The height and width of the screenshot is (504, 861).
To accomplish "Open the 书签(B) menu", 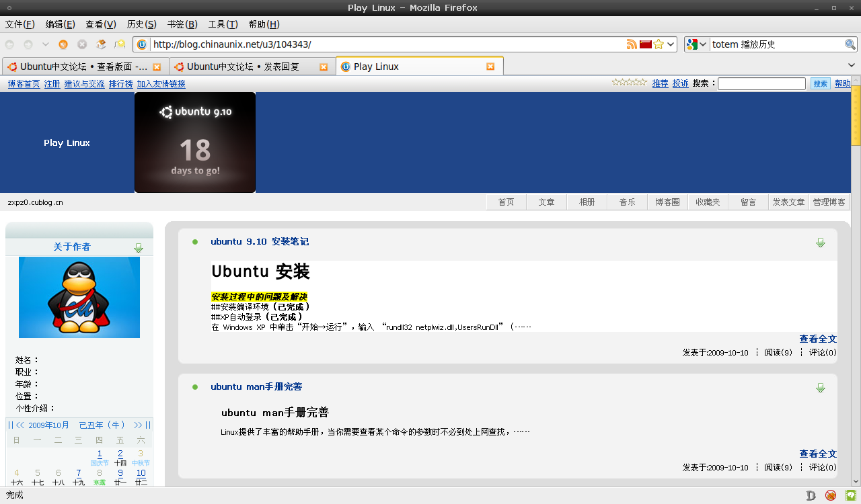I will click(x=182, y=24).
